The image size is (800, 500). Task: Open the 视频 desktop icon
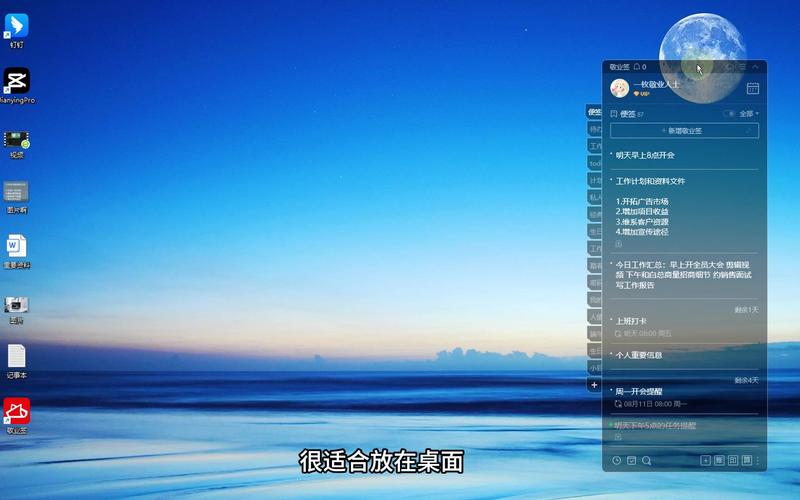(x=16, y=144)
